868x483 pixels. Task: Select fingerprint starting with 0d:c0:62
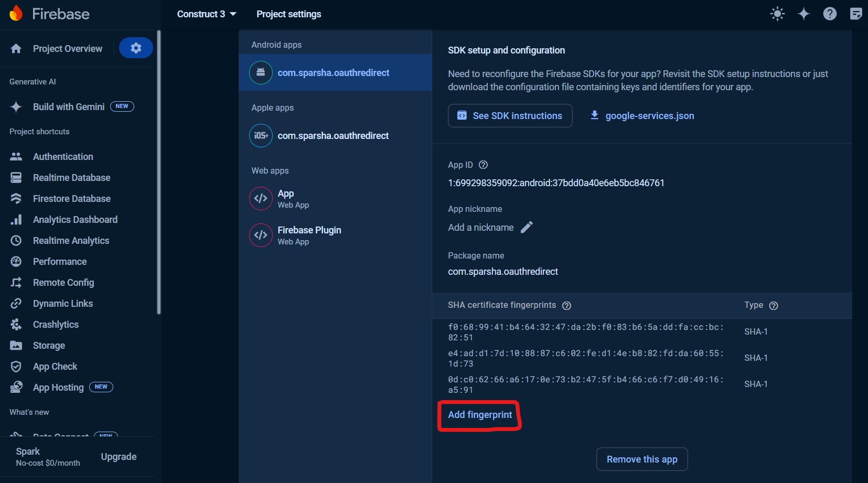[585, 384]
